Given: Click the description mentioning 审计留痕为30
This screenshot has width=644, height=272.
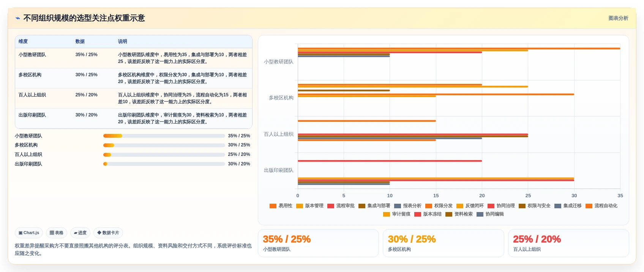Looking at the screenshot, I should [x=182, y=118].
